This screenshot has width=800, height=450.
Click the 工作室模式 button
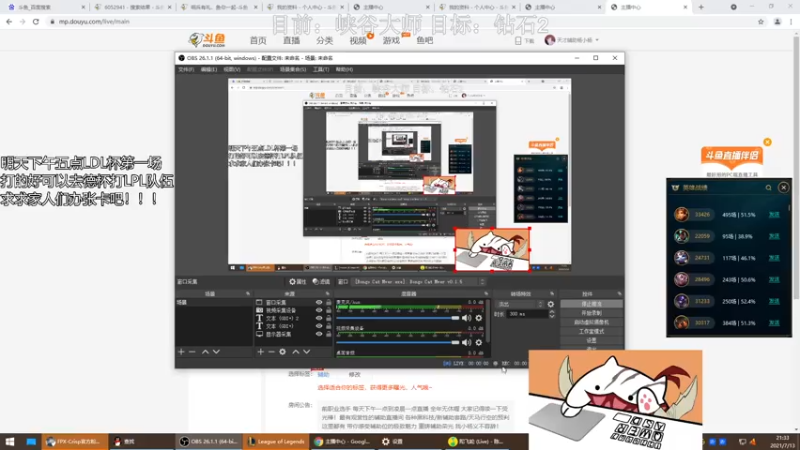pyautogui.click(x=591, y=332)
